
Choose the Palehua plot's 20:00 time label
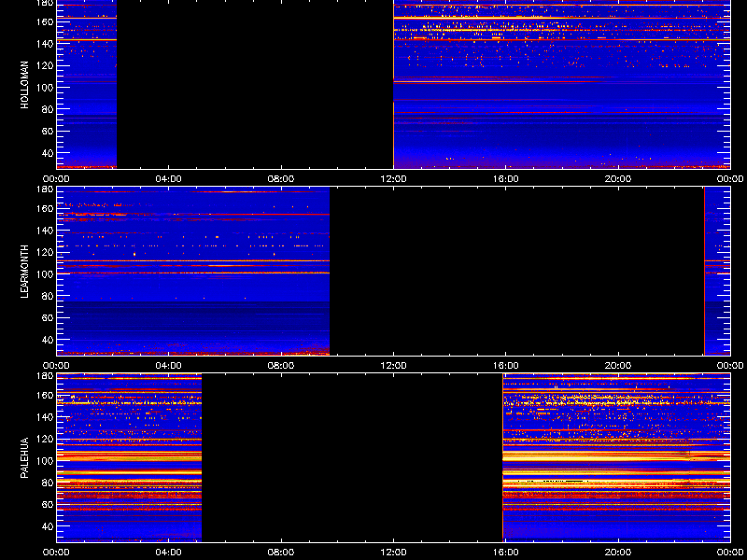click(x=618, y=553)
